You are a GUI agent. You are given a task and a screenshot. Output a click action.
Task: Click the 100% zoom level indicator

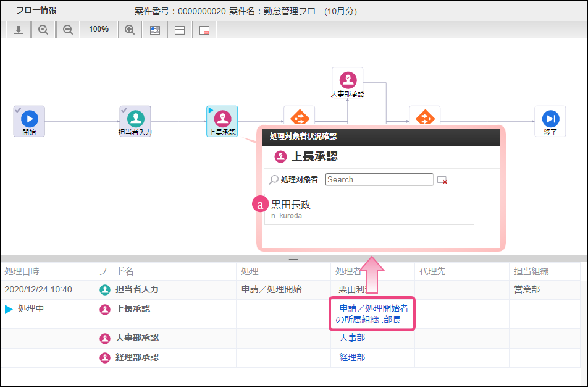[x=99, y=29]
